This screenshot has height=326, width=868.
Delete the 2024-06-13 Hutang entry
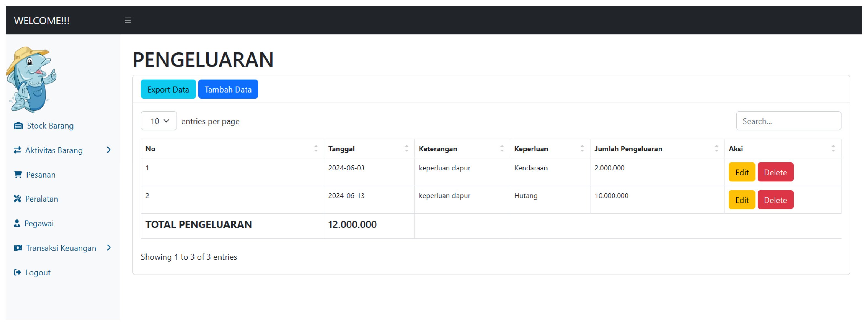[x=775, y=200]
